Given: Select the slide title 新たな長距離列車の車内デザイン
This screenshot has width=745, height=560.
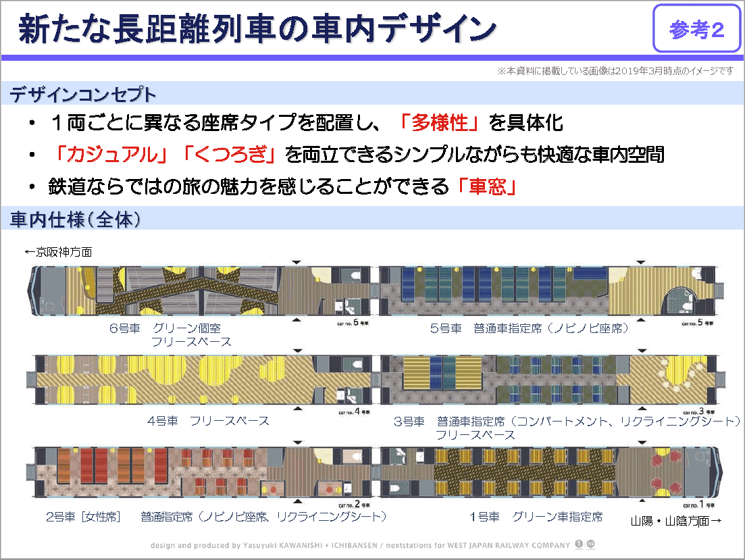Looking at the screenshot, I should click(x=257, y=29).
